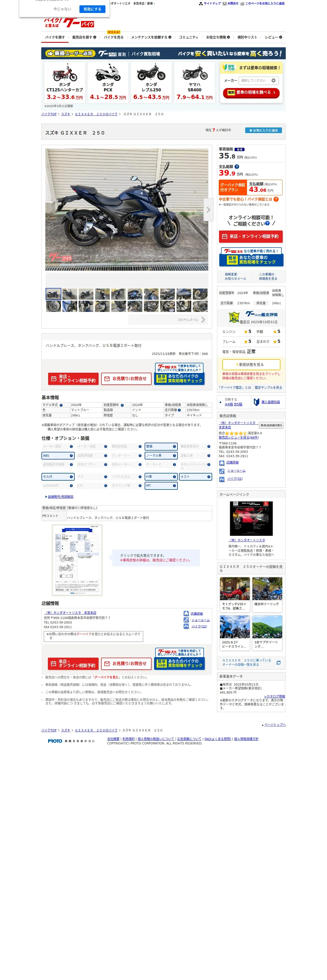Select the ヤマハ SR400 card
This screenshot has width=327, height=980.
tap(195, 82)
